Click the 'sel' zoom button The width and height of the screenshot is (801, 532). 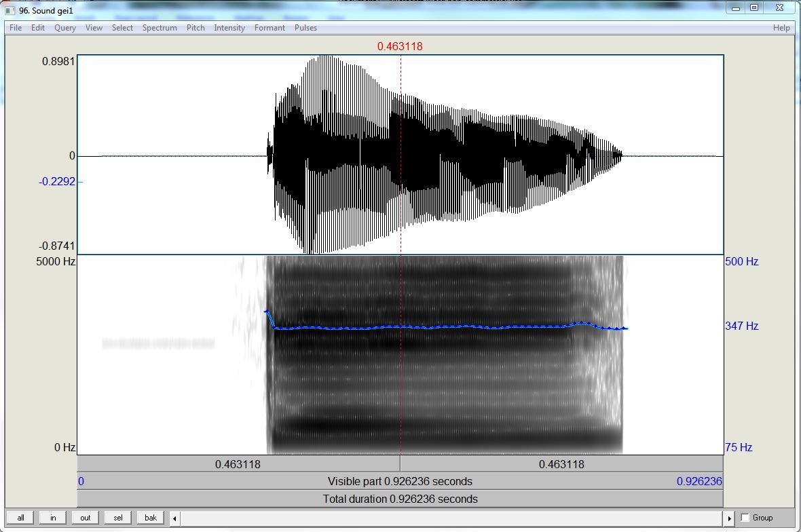pyautogui.click(x=118, y=518)
